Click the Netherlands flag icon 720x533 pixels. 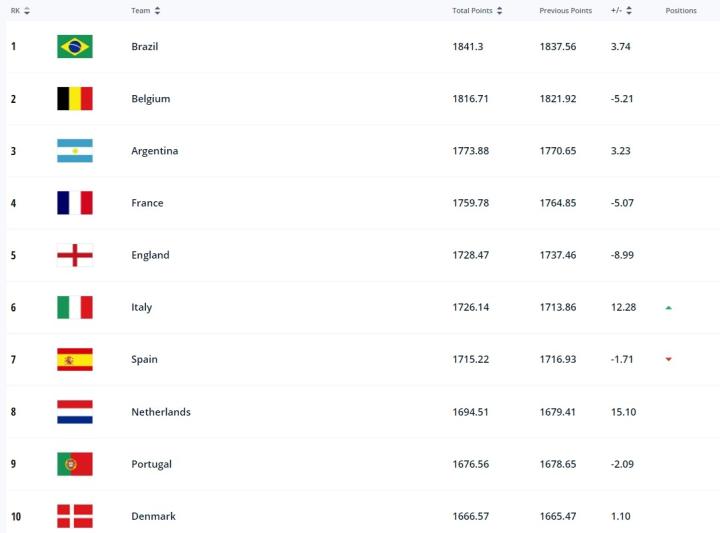(x=75, y=412)
